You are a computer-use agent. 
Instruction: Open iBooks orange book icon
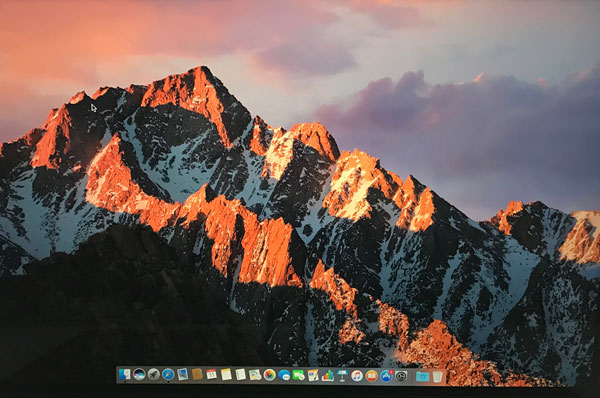click(371, 376)
